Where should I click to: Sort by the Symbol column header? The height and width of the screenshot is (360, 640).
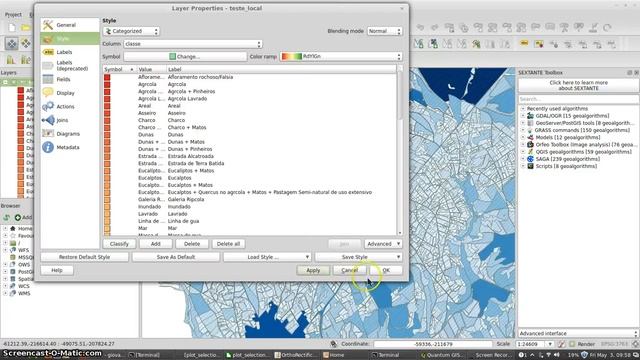(119, 69)
